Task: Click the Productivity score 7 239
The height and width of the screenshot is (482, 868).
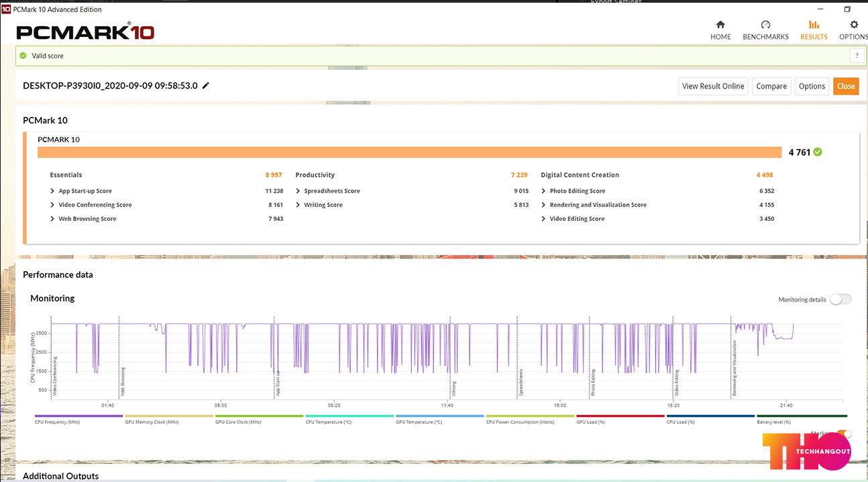Action: pos(519,175)
